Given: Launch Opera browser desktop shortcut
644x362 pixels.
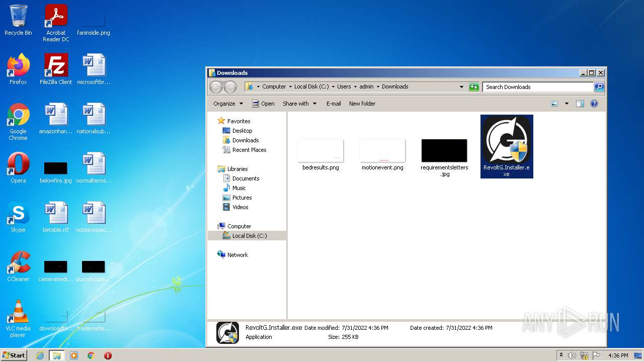Looking at the screenshot, I should pos(18,168).
